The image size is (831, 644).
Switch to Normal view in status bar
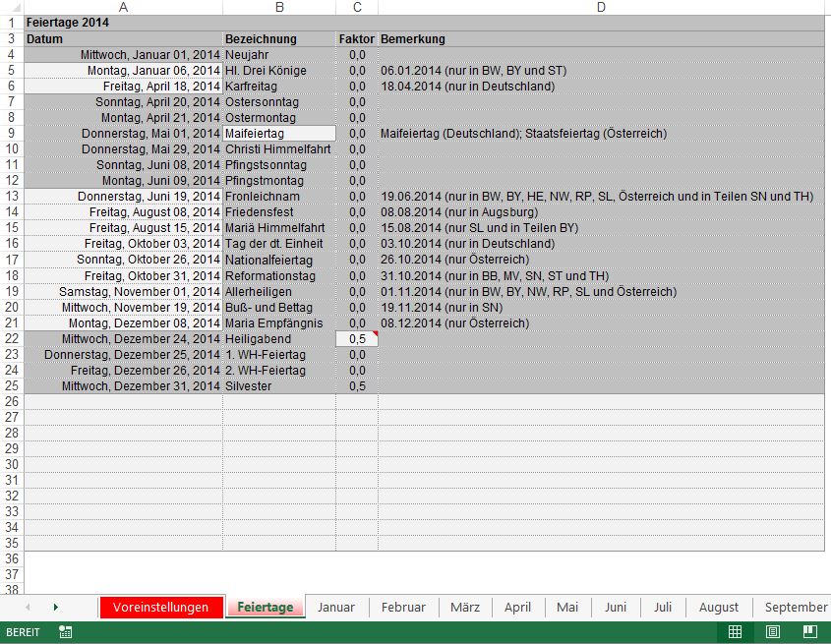(735, 632)
